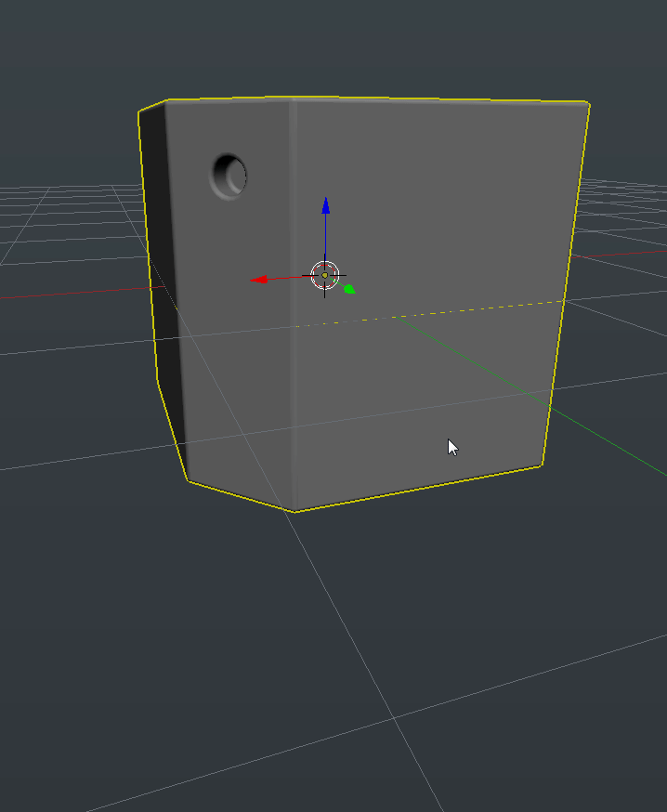Grab the blue Z-axis gizmo arrow

pos(325,206)
